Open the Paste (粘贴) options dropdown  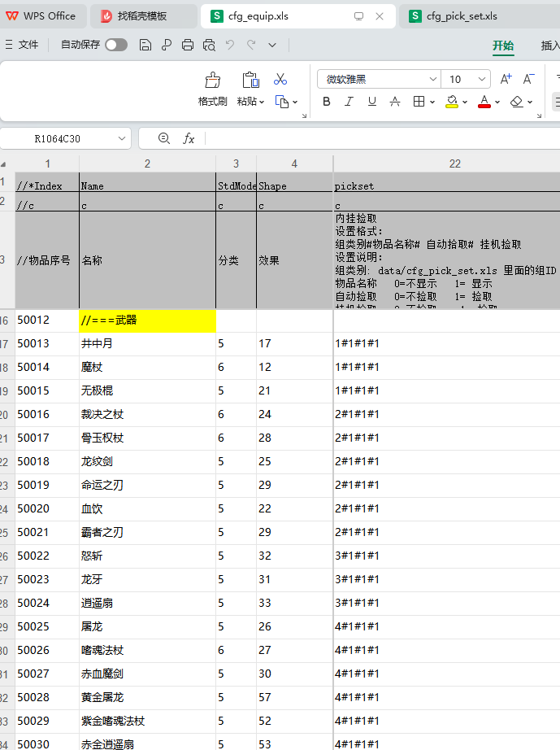[x=262, y=102]
